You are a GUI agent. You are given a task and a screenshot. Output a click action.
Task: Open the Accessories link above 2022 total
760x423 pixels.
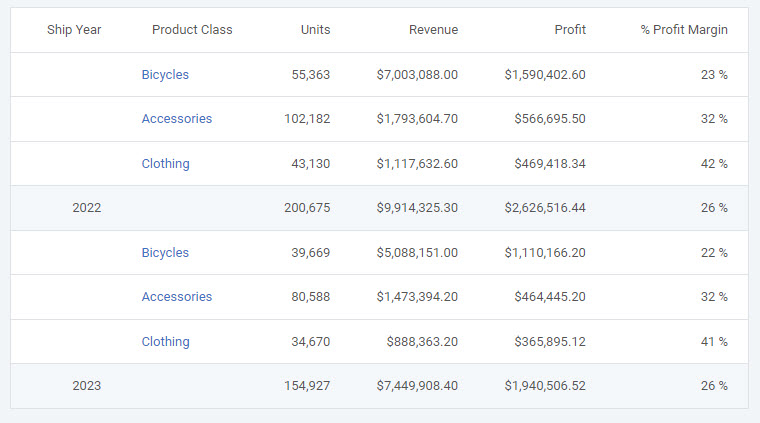tap(176, 119)
